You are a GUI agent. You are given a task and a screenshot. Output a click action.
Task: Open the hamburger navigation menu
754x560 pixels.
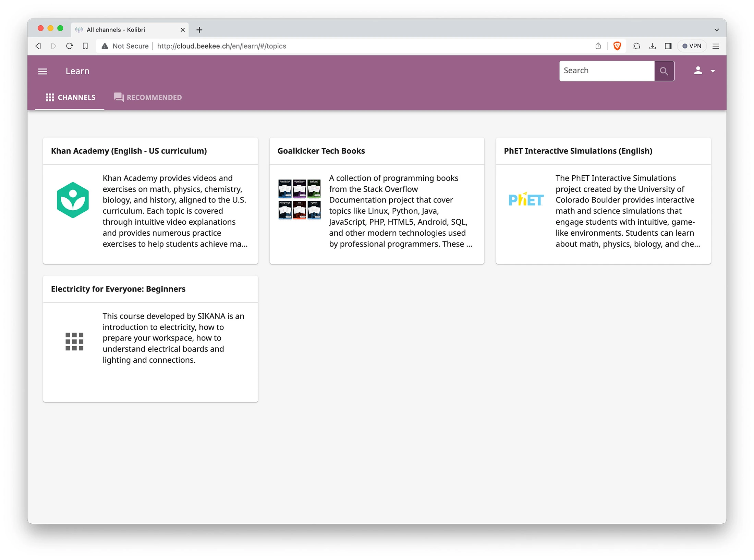click(x=42, y=71)
